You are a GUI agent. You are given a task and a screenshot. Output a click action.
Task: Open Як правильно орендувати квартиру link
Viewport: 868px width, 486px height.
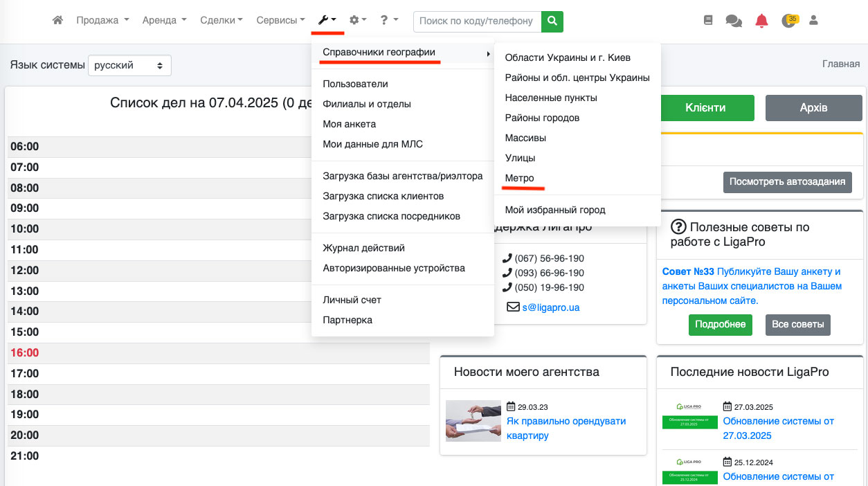click(x=566, y=429)
